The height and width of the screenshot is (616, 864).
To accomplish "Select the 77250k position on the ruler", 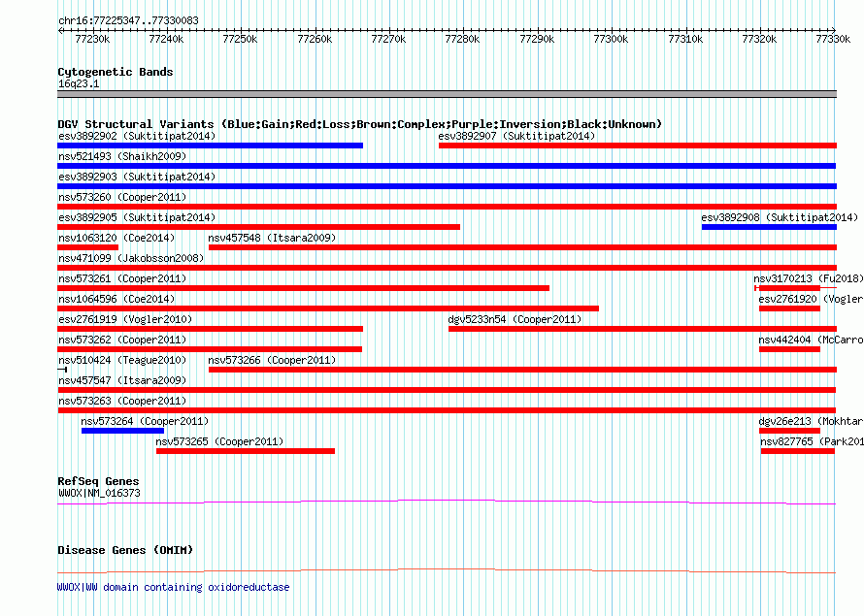I will pyautogui.click(x=240, y=39).
